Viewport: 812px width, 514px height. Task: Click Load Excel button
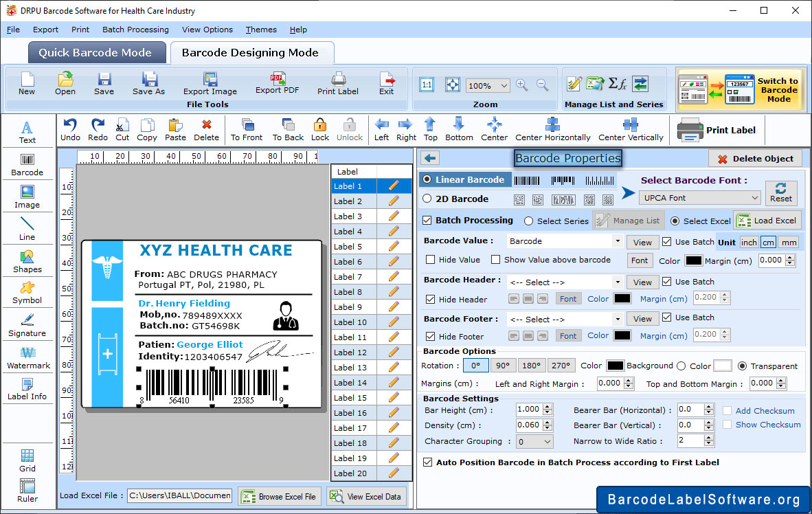click(x=767, y=220)
